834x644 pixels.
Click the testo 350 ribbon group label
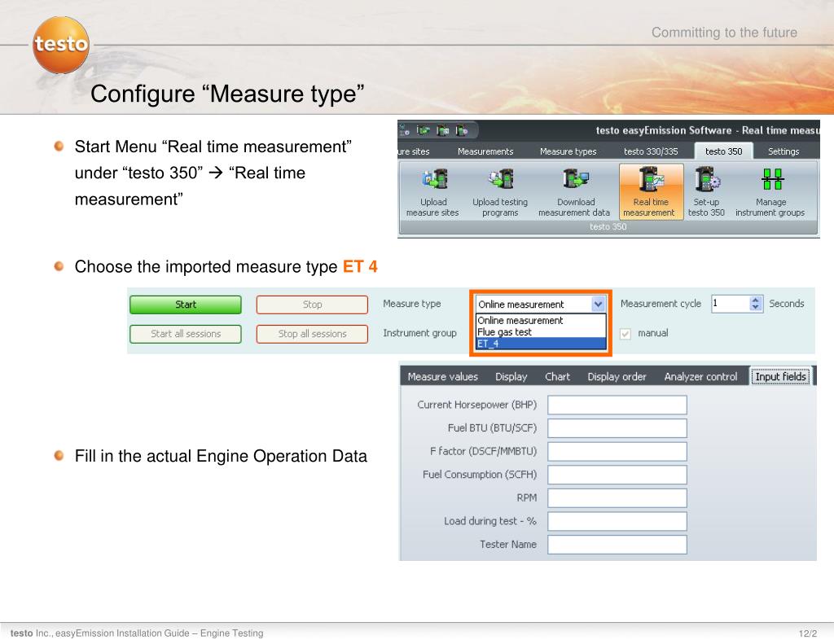608,227
